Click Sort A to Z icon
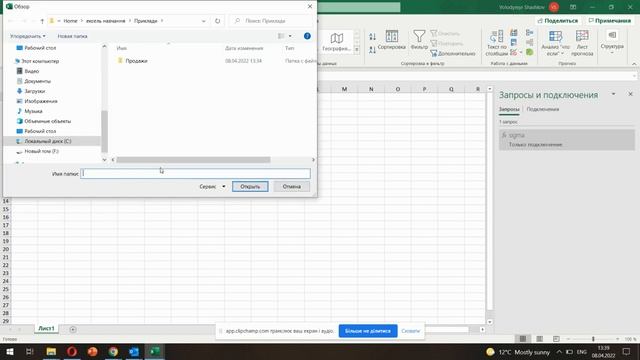This screenshot has width=640, height=360. point(372,37)
